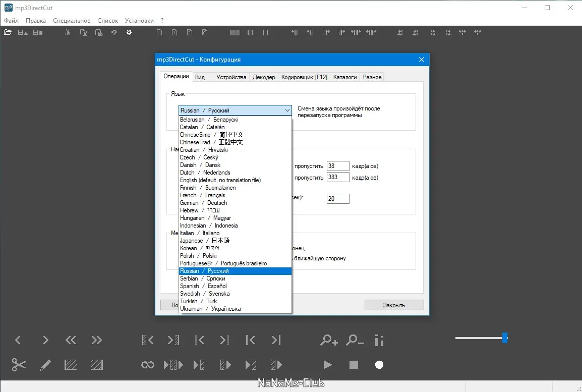Open settings via the gear icon in toolbar
Screen dimensions: 582x392
click(x=129, y=32)
